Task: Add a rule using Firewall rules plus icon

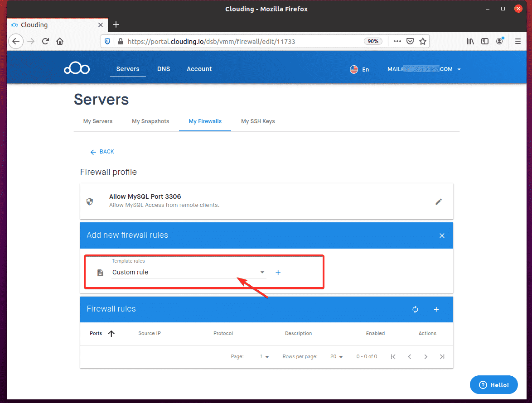Action: tap(436, 309)
